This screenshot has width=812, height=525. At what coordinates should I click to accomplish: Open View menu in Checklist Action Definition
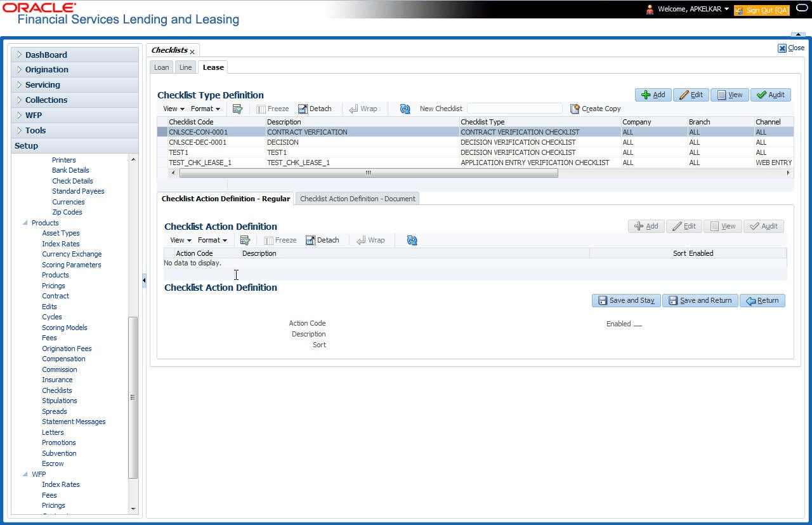pyautogui.click(x=181, y=240)
